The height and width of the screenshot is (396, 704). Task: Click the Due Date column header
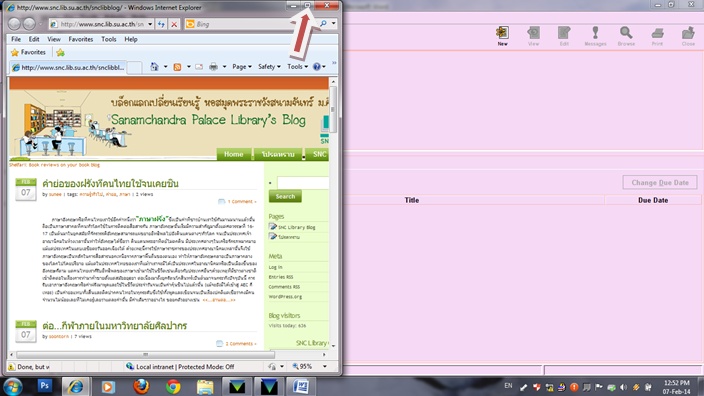[653, 200]
